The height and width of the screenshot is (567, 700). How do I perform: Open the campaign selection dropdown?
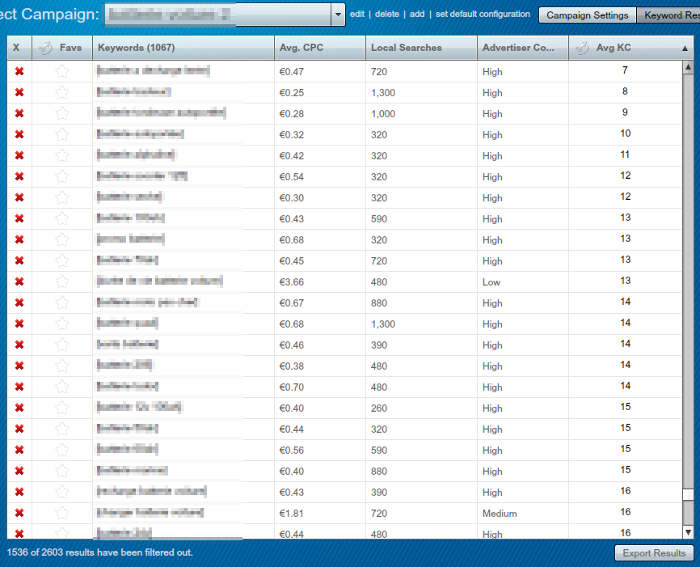click(337, 15)
